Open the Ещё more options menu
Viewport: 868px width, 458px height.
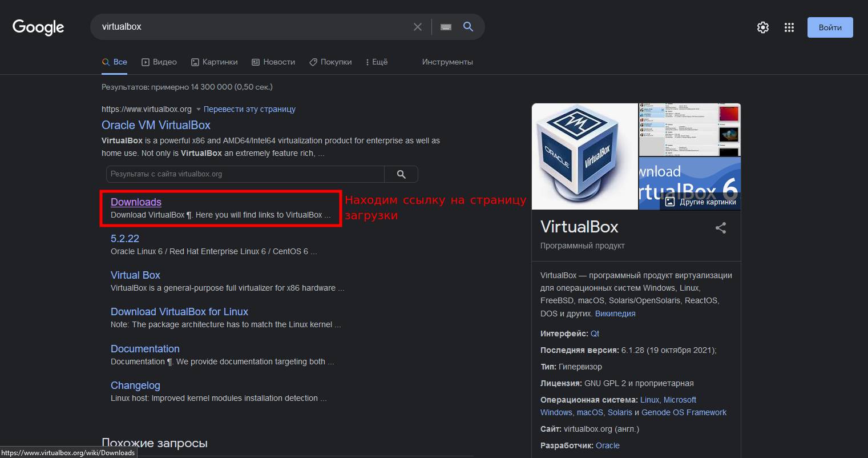click(x=376, y=62)
